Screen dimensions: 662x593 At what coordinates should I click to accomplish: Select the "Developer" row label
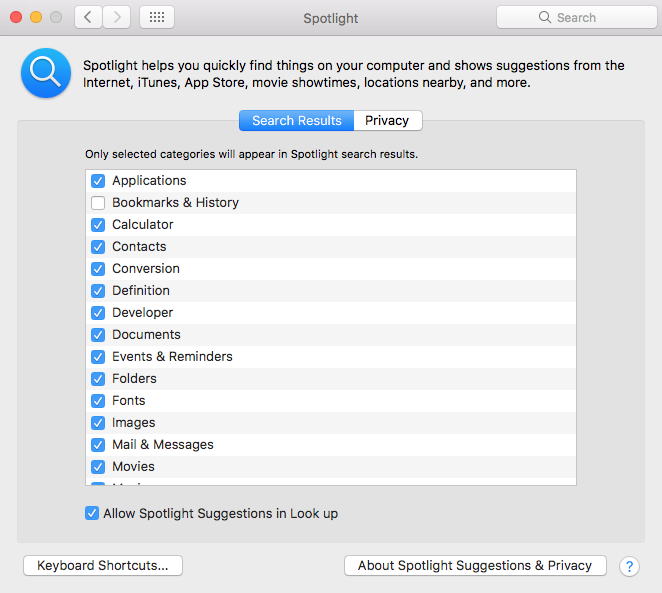point(143,313)
